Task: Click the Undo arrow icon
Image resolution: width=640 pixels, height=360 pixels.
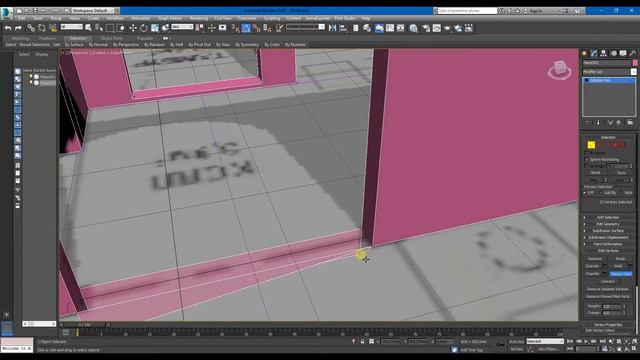Action: 8,28
